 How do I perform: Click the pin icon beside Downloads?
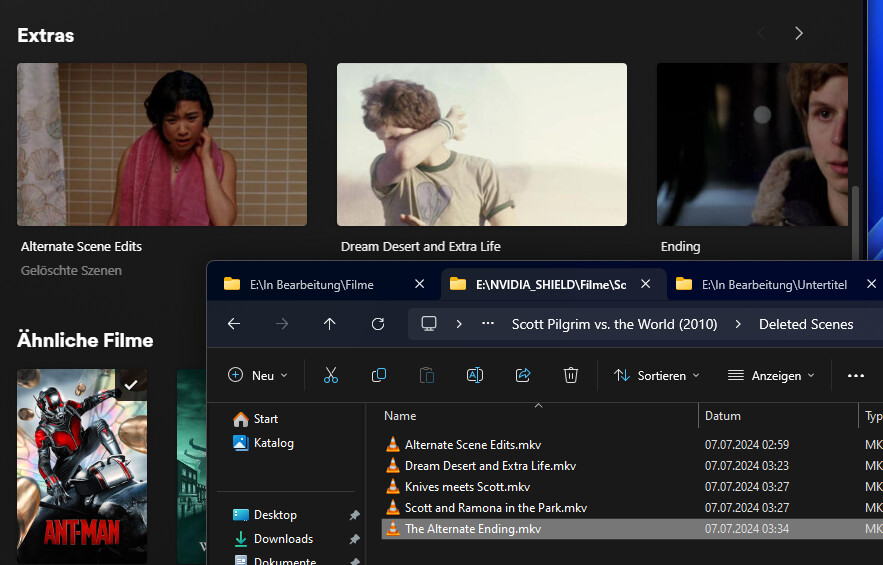coord(354,539)
